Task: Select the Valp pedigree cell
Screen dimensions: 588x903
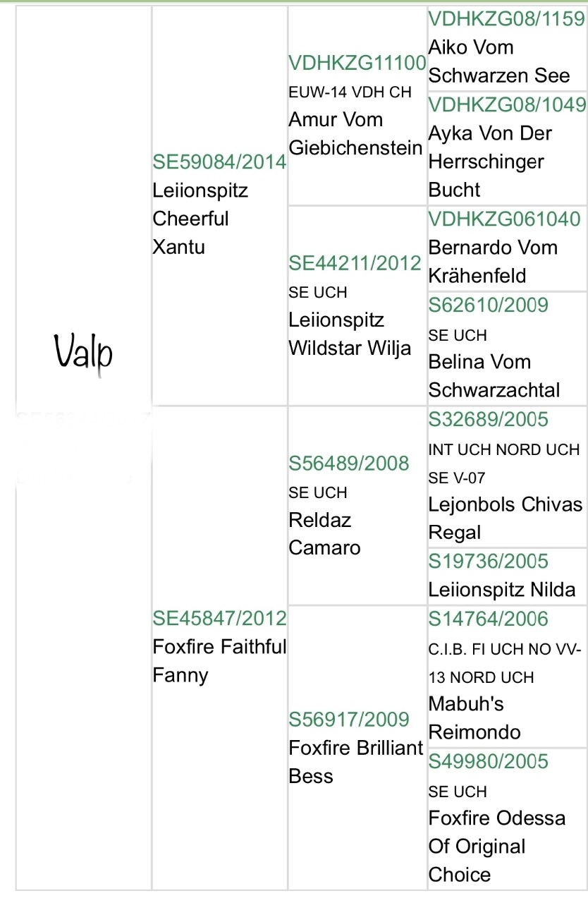Action: [x=83, y=351]
